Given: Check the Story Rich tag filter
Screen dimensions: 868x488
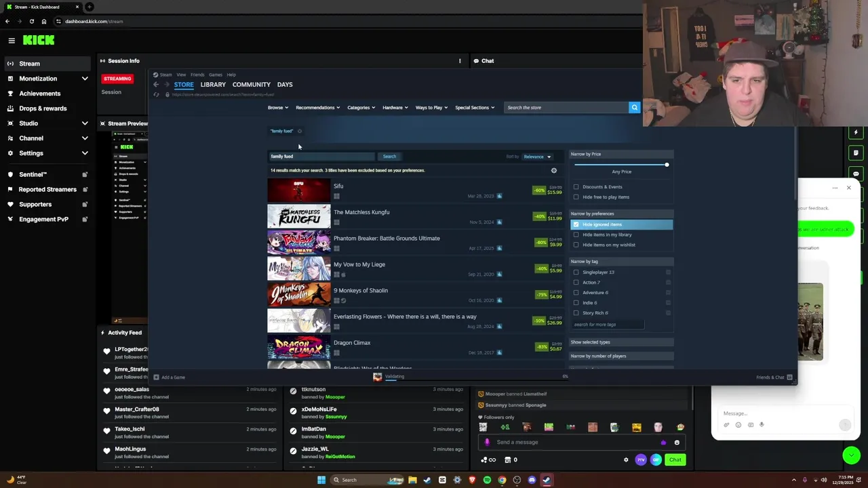Looking at the screenshot, I should (576, 313).
